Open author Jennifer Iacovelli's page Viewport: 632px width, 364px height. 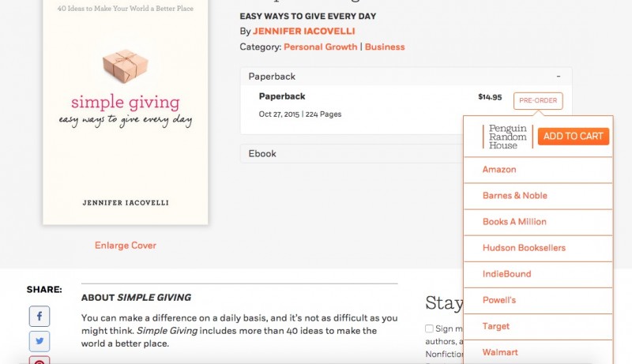[304, 31]
